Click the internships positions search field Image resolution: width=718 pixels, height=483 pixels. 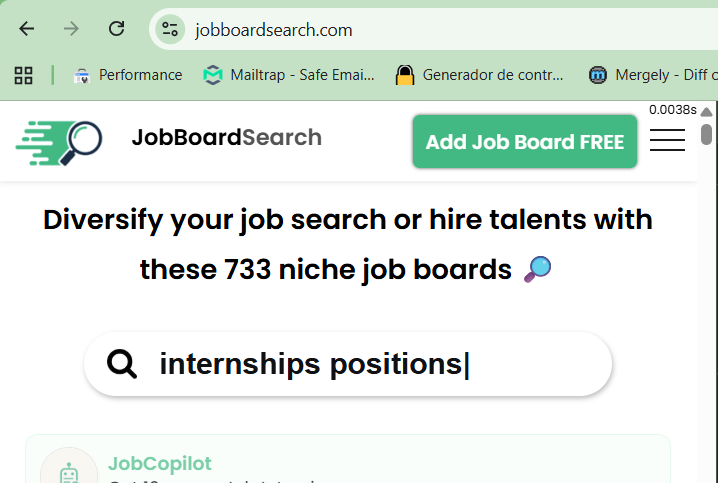pyautogui.click(x=360, y=364)
